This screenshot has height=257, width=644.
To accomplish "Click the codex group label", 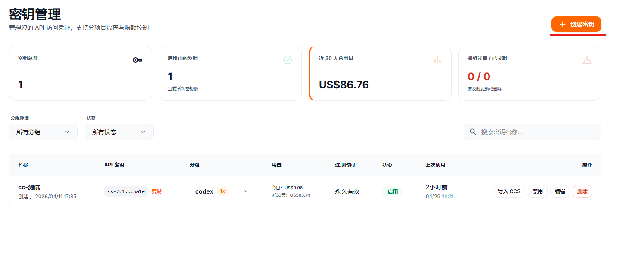I will coord(204,191).
